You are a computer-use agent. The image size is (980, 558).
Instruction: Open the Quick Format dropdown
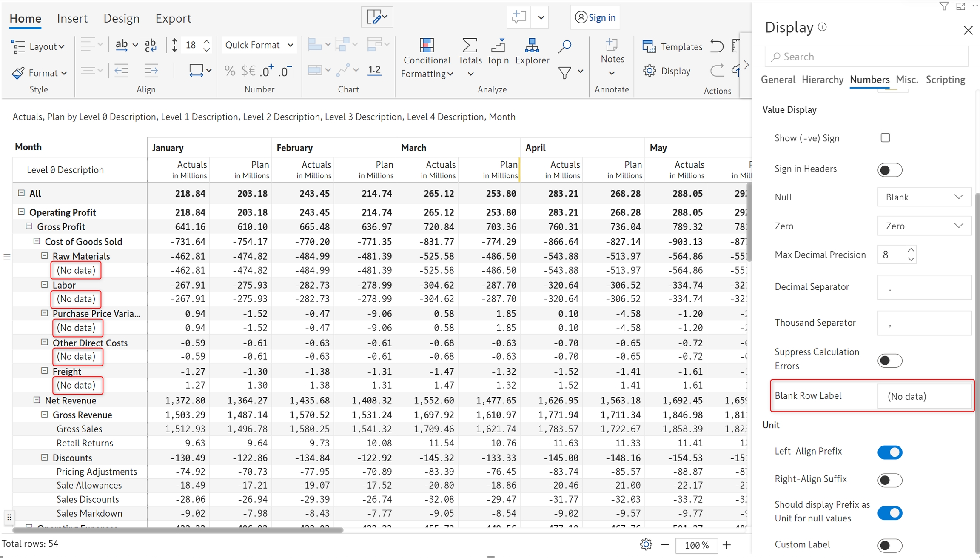259,45
